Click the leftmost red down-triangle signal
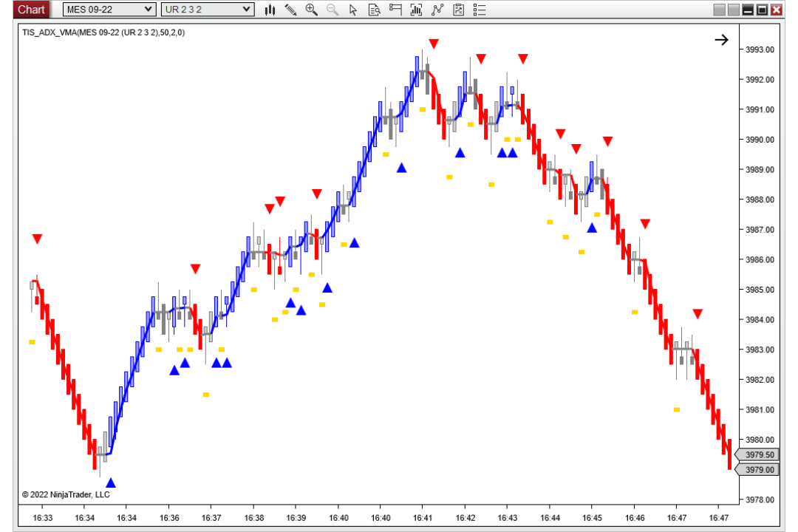Image resolution: width=798 pixels, height=532 pixels. click(x=37, y=239)
